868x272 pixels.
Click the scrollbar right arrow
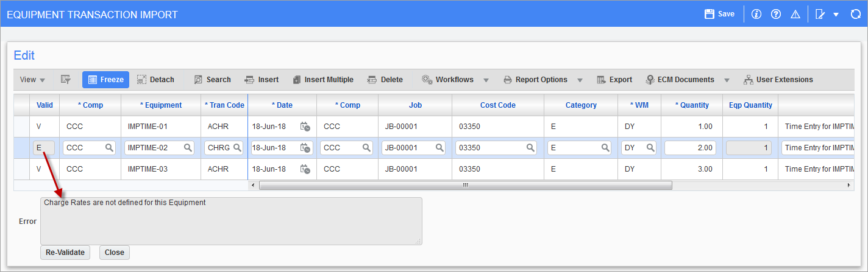click(848, 185)
